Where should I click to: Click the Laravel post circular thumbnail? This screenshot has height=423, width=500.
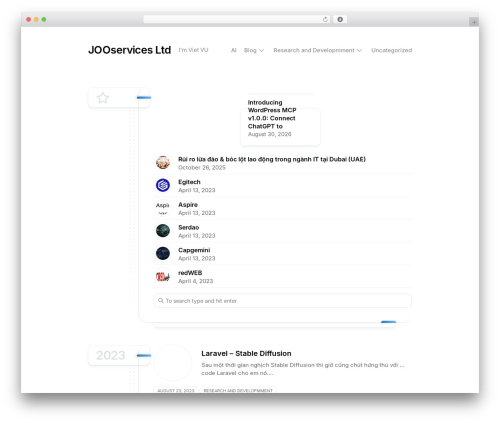pyautogui.click(x=173, y=363)
